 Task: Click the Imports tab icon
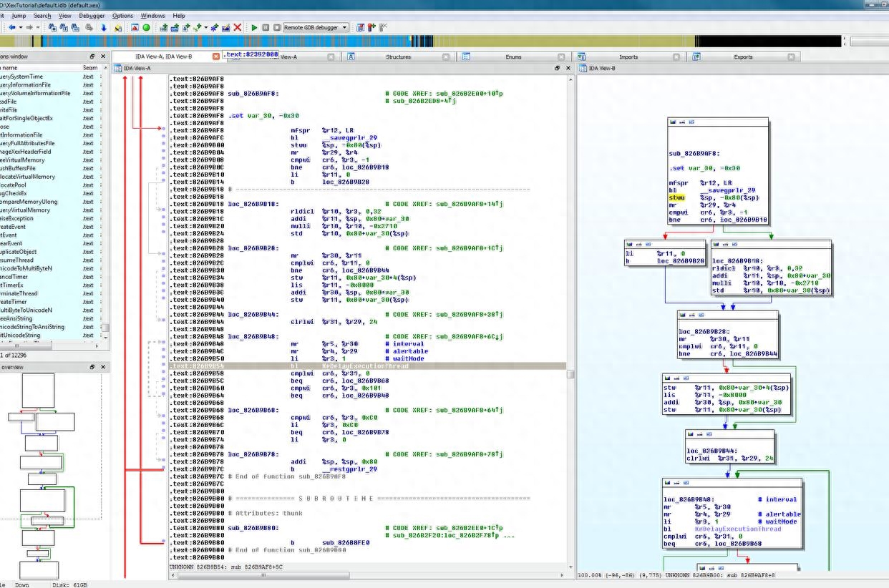coord(582,57)
